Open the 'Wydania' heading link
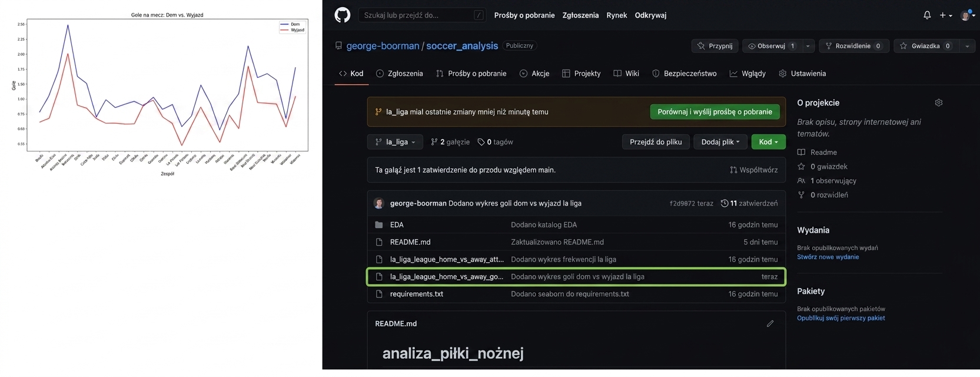 [x=813, y=230]
